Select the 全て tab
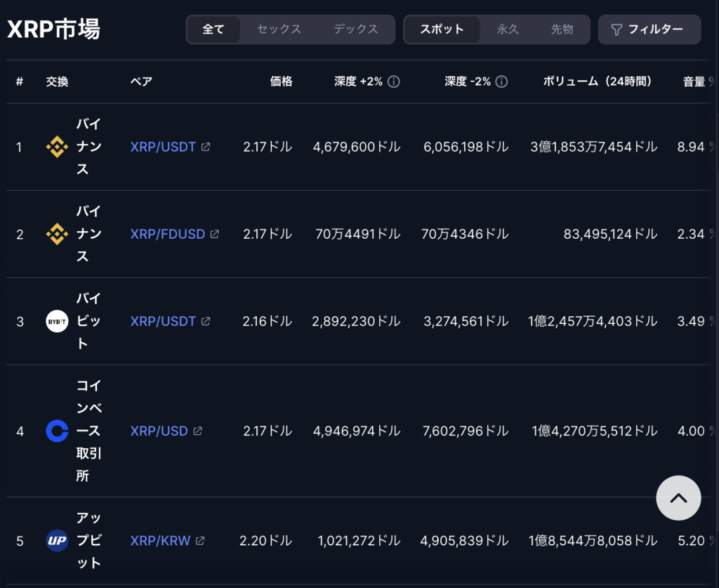The image size is (719, 588). [213, 30]
